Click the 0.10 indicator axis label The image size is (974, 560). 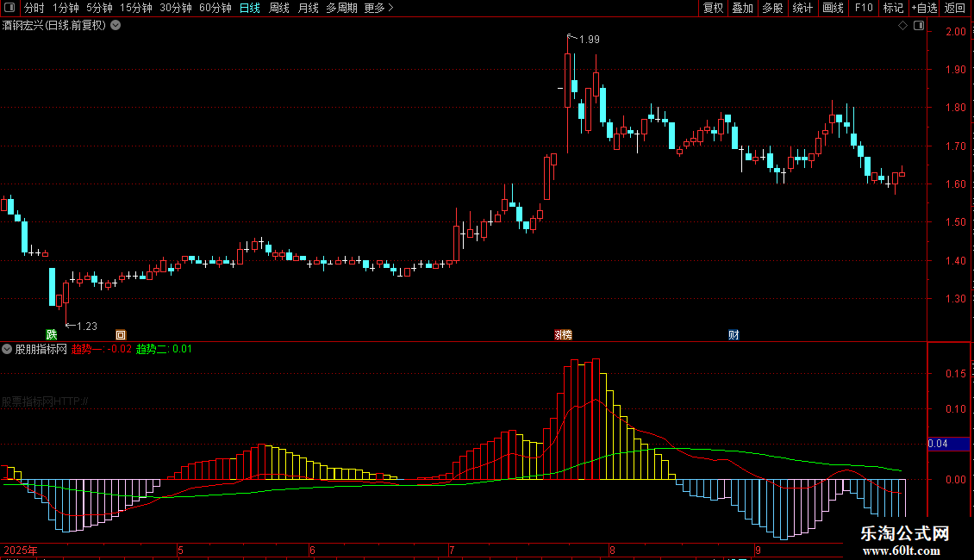pyautogui.click(x=955, y=409)
